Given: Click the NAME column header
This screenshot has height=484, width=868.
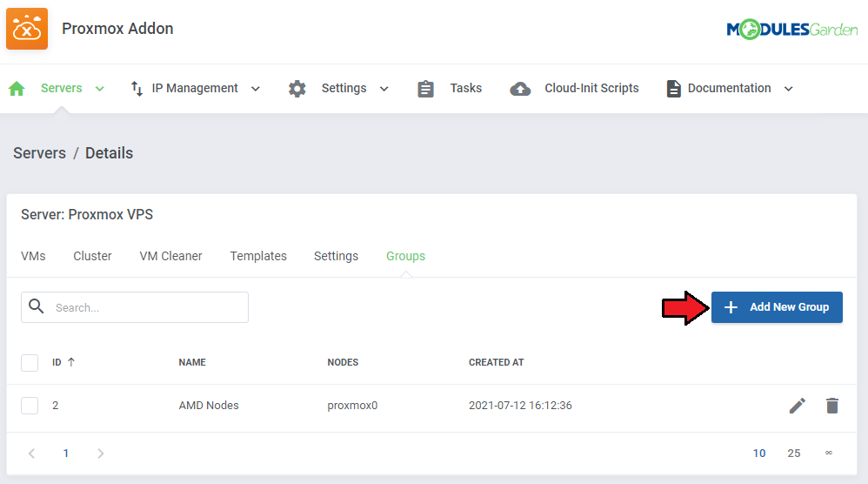Looking at the screenshot, I should click(x=192, y=362).
